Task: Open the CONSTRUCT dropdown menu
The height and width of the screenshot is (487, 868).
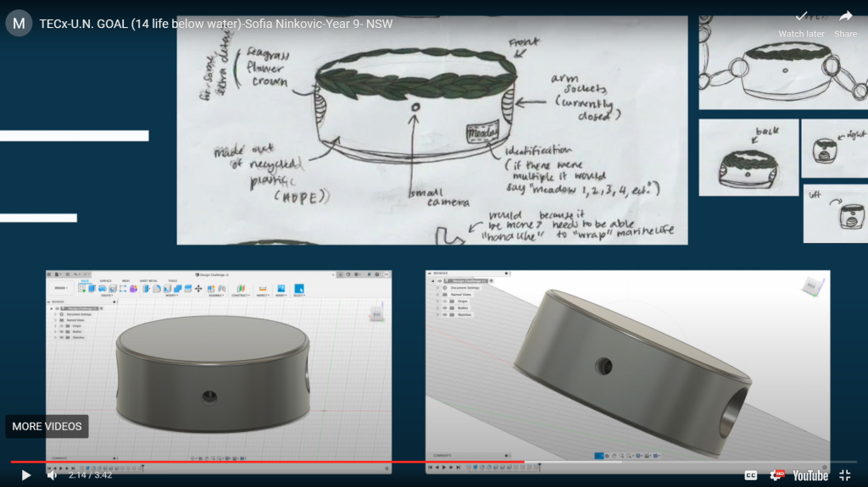Action: pyautogui.click(x=241, y=296)
